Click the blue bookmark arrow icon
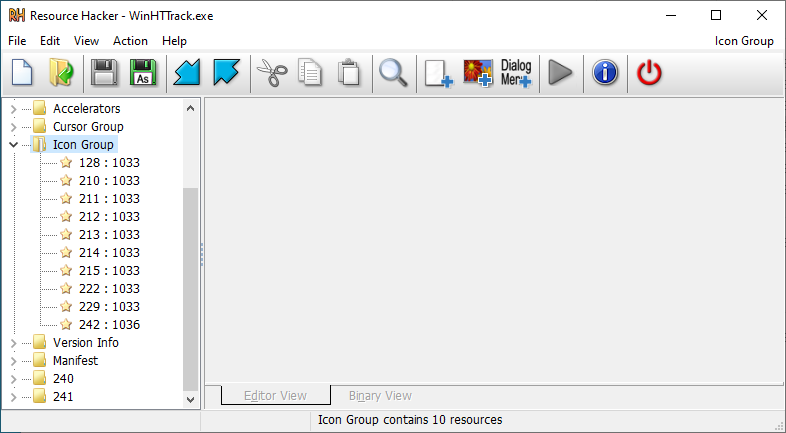 [227, 73]
